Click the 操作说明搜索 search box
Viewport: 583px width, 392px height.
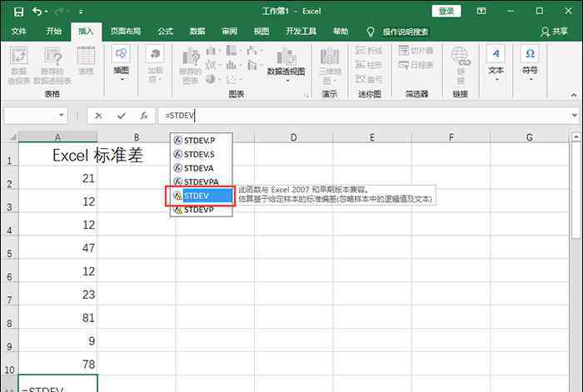point(406,32)
